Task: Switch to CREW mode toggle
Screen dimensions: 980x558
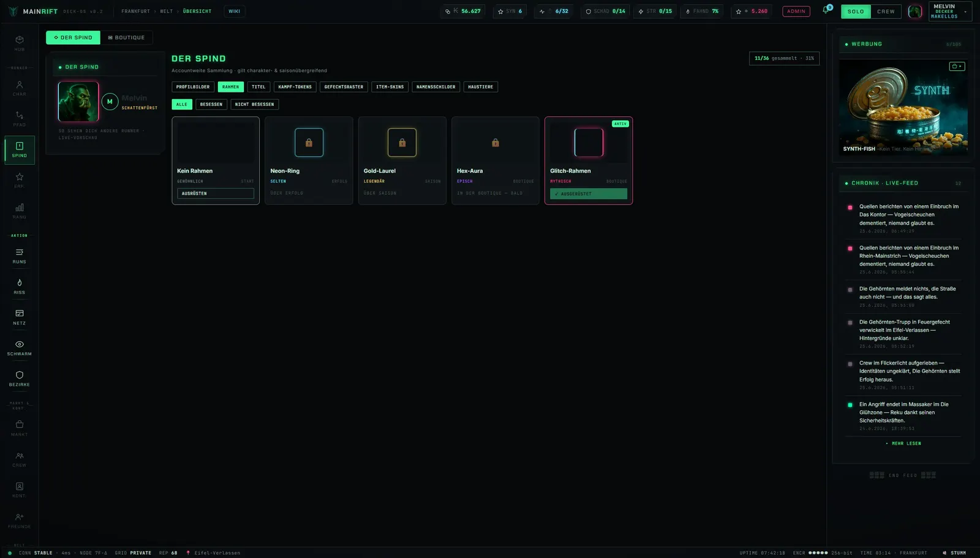Action: 886,11
